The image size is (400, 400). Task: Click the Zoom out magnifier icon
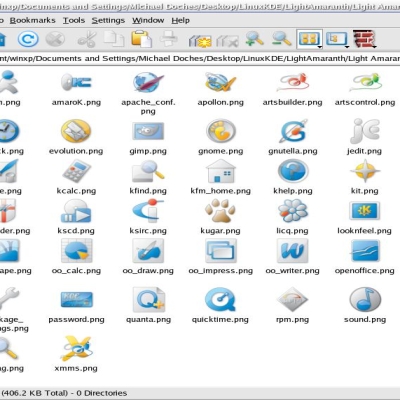[281, 39]
